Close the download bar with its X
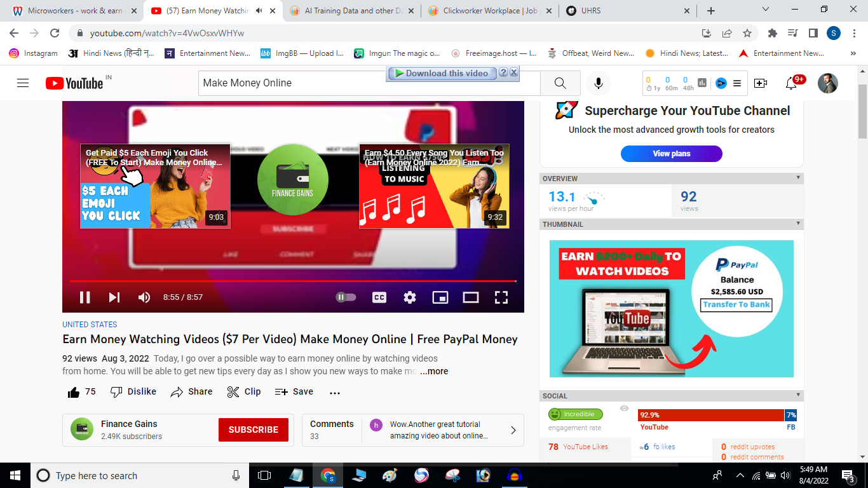This screenshot has height=488, width=868. [514, 73]
